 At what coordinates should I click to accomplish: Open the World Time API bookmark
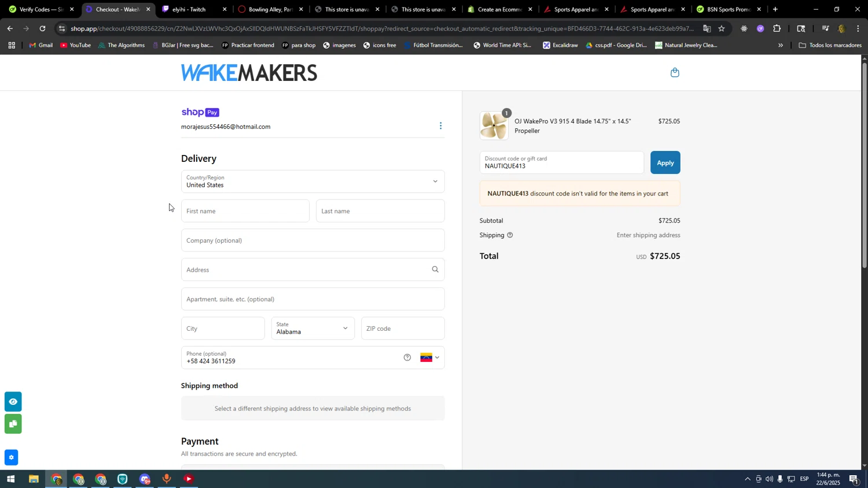(x=502, y=45)
